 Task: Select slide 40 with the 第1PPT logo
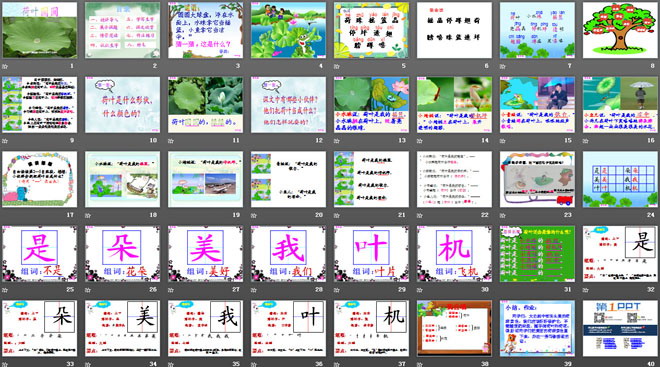click(x=620, y=328)
